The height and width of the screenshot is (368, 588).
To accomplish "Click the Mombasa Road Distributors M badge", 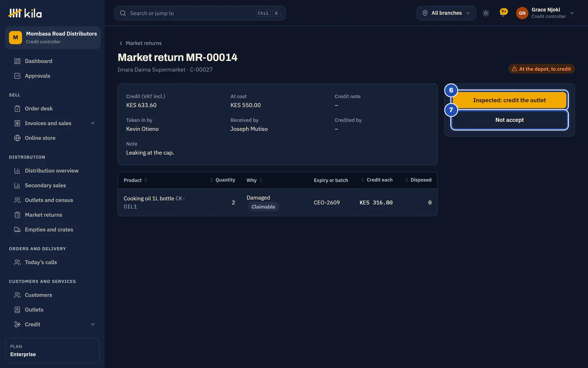I will click(x=16, y=38).
